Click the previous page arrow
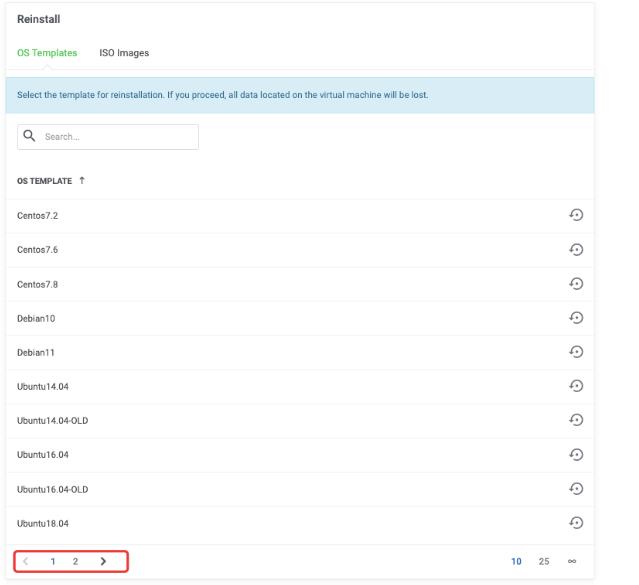 [x=27, y=561]
